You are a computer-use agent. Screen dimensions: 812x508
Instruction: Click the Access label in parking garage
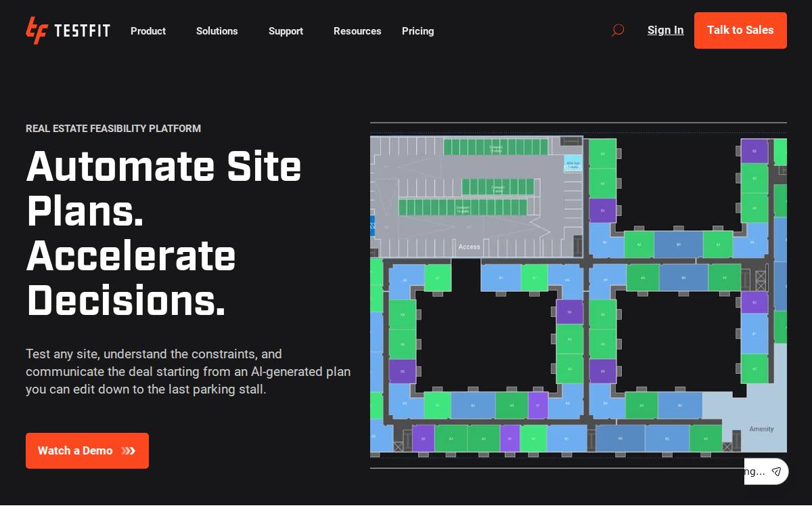pos(469,247)
